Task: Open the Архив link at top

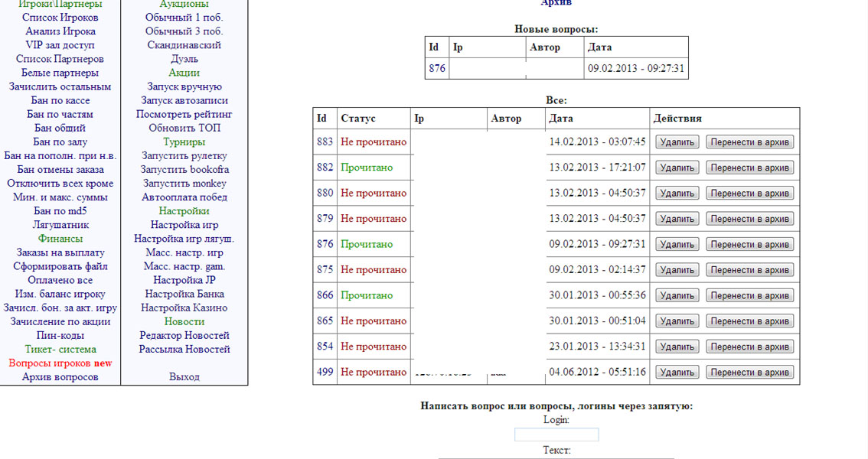Action: tap(556, 3)
